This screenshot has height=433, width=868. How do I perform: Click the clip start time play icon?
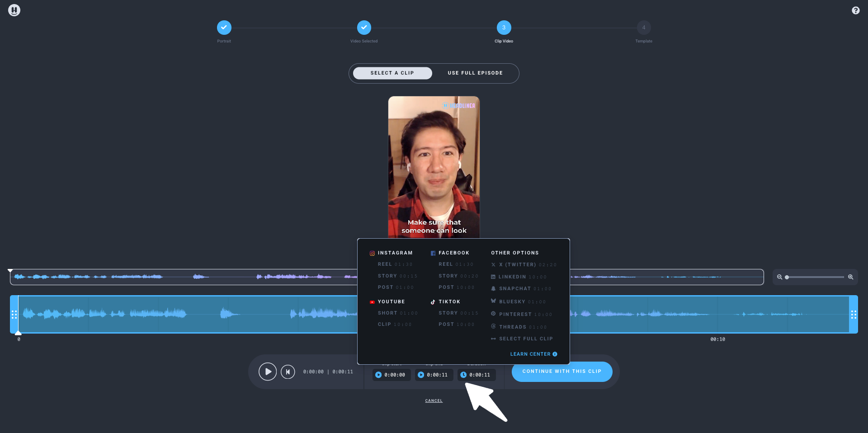378,375
